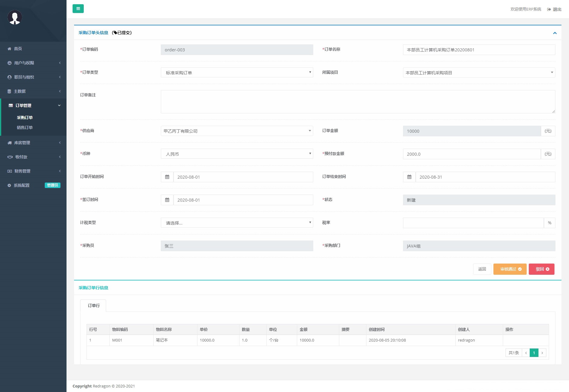Click the user avatar icon in sidebar
Screen dimensions: 569x392
(x=15, y=17)
